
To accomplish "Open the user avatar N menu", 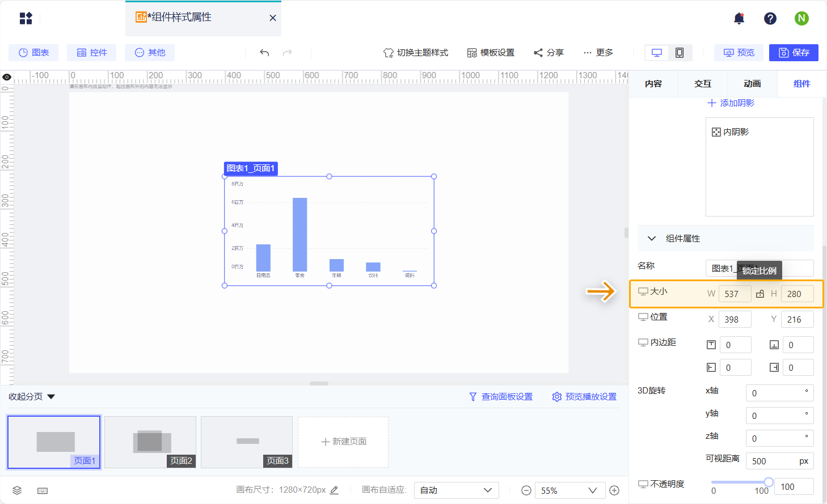I will click(x=801, y=18).
